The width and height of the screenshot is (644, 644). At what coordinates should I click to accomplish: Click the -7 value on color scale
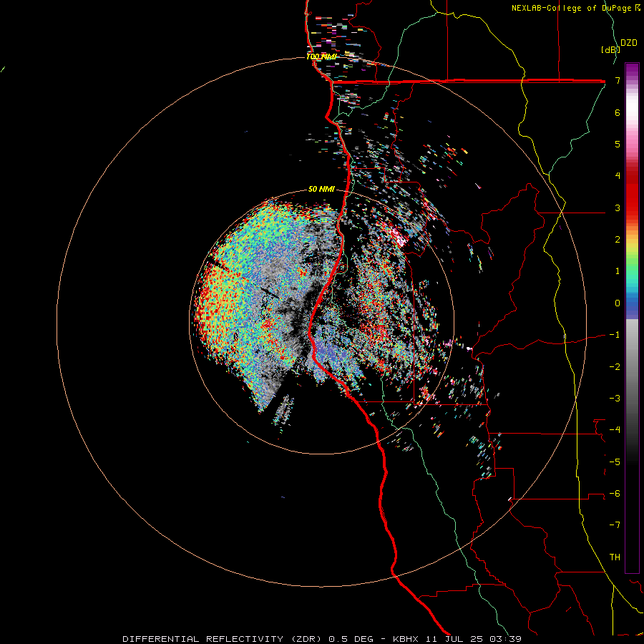pos(615,525)
